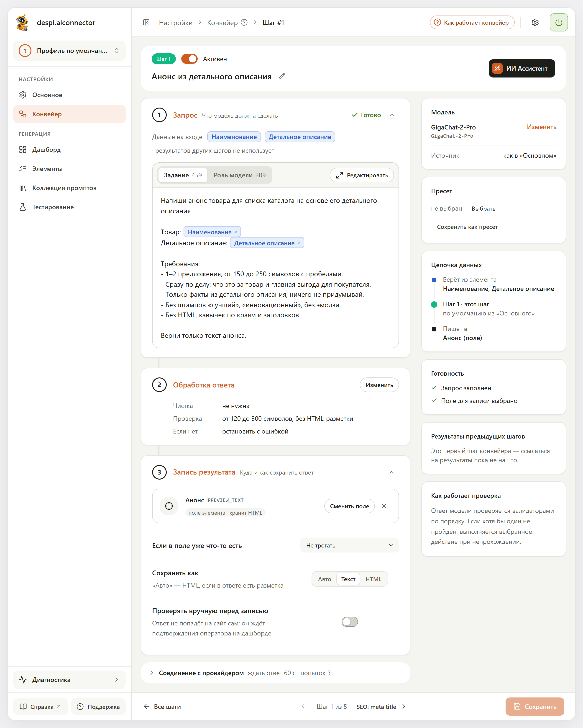
Task: Remove the Наименование tag from the prompt
Action: click(x=236, y=232)
